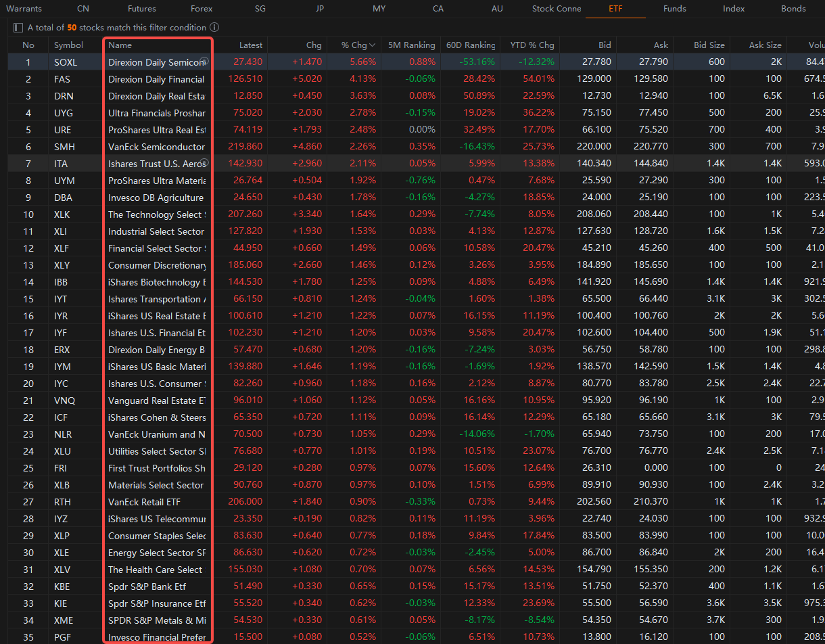Switch to the Stock Connect tab
The width and height of the screenshot is (825, 644).
coord(557,9)
